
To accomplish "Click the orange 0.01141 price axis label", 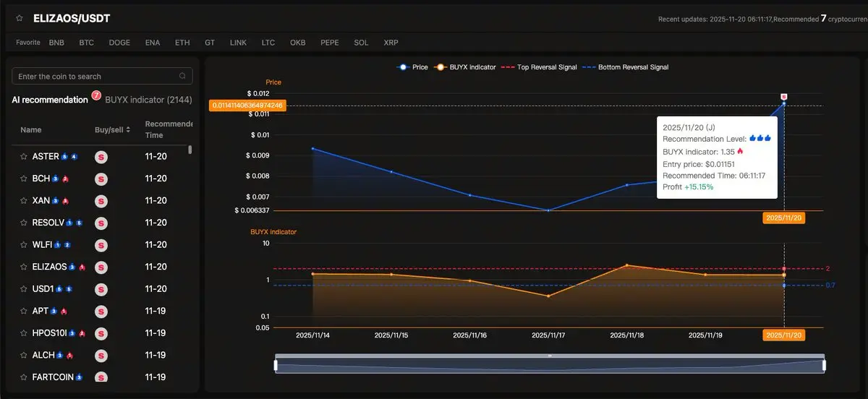I will 247,106.
